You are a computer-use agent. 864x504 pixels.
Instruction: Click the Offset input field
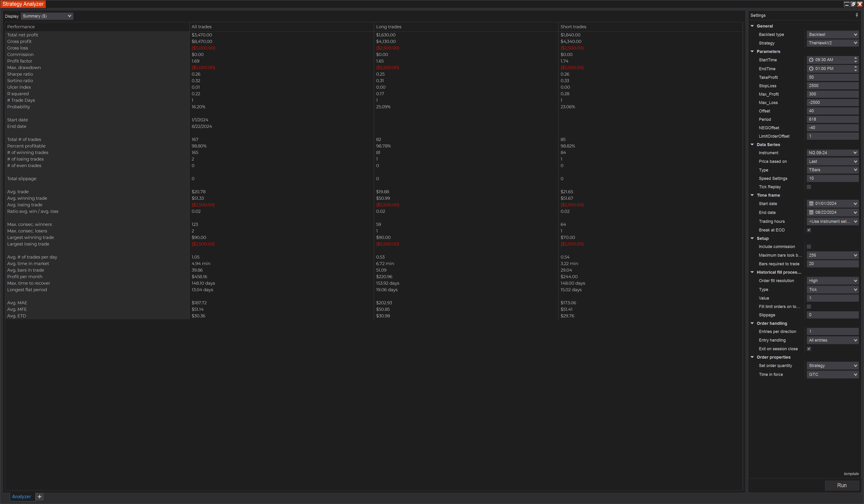coord(832,111)
